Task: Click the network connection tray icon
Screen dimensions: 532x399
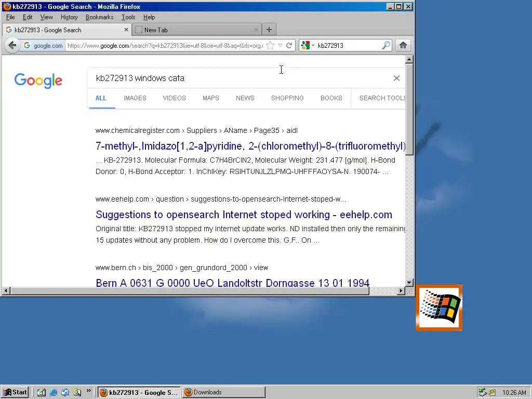Action: 483,393
